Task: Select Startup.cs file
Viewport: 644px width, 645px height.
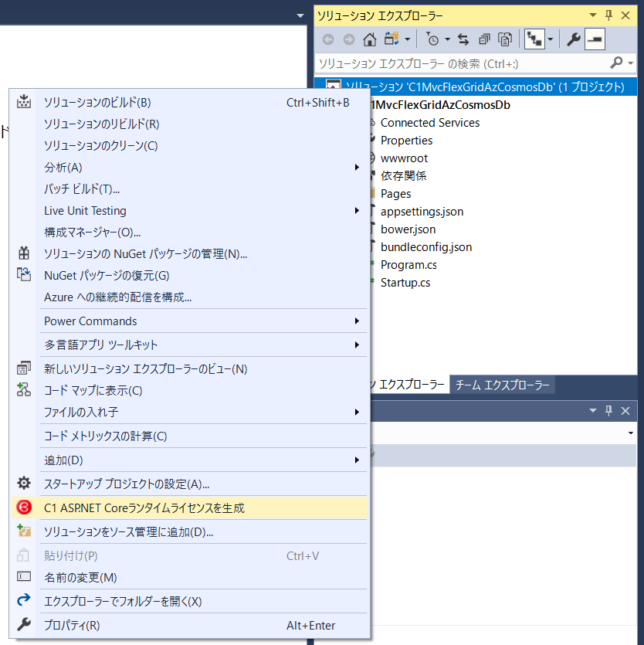Action: 405,282
